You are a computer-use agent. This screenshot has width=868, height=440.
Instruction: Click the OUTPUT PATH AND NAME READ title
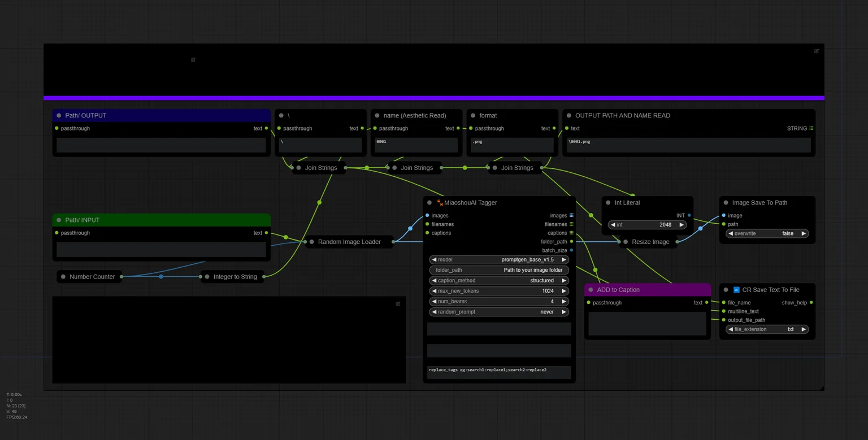pos(623,115)
